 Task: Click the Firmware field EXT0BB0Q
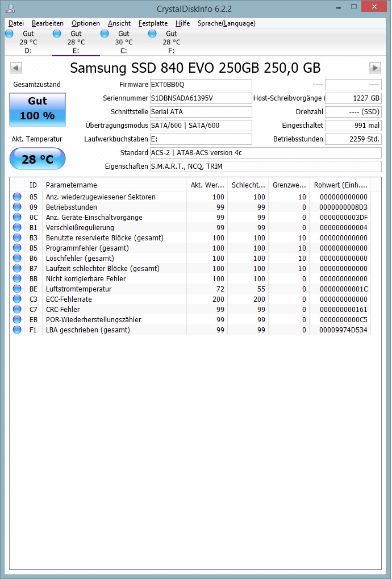(201, 85)
